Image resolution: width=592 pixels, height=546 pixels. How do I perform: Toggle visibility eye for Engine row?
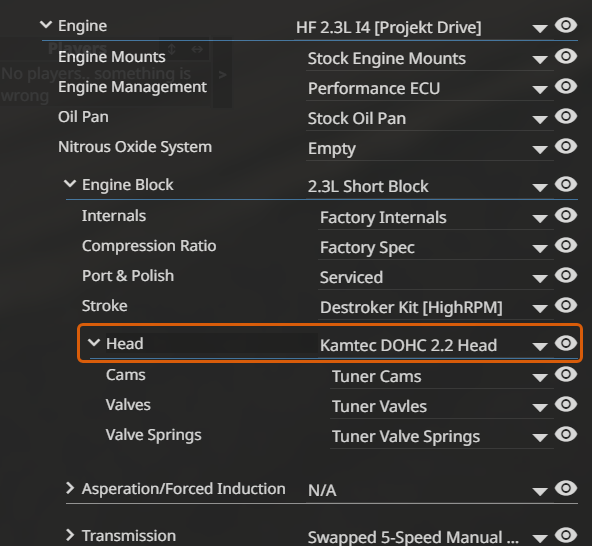(x=566, y=25)
